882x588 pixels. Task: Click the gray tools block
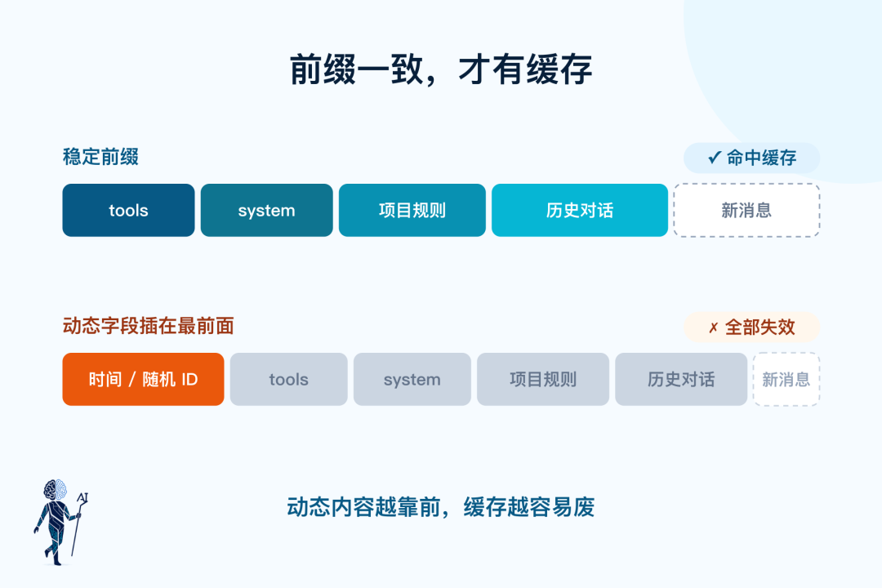(x=288, y=379)
